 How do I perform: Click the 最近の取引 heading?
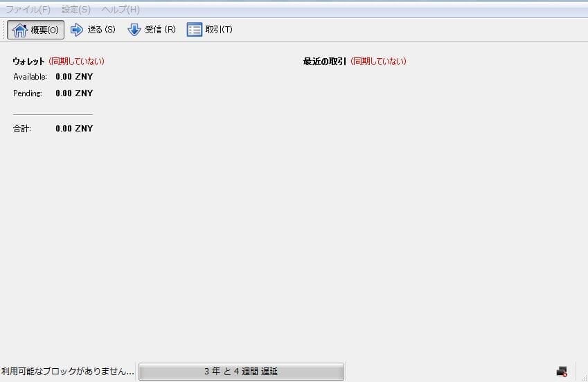[324, 61]
